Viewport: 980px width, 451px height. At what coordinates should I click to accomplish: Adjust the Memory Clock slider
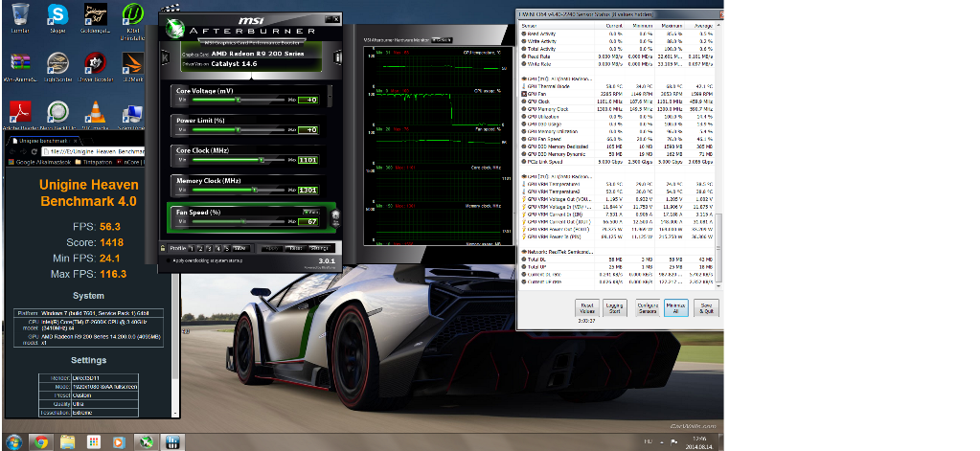[239, 190]
